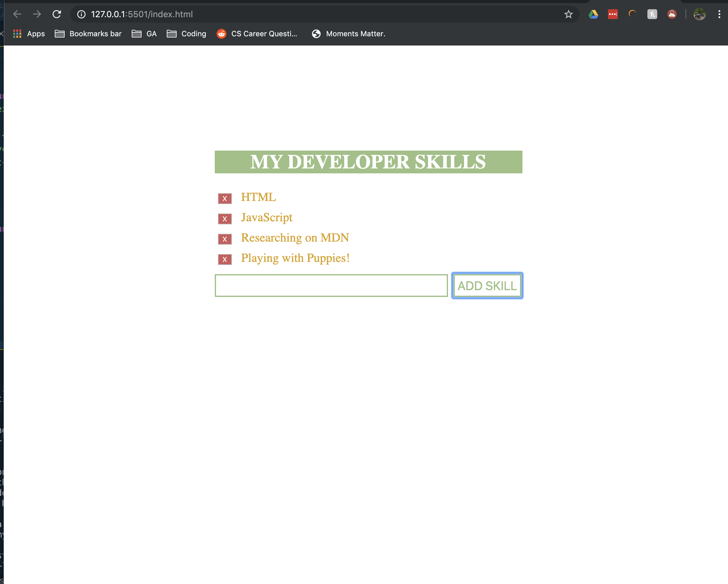This screenshot has width=728, height=584.
Task: Reload the index.html page
Action: [x=56, y=14]
